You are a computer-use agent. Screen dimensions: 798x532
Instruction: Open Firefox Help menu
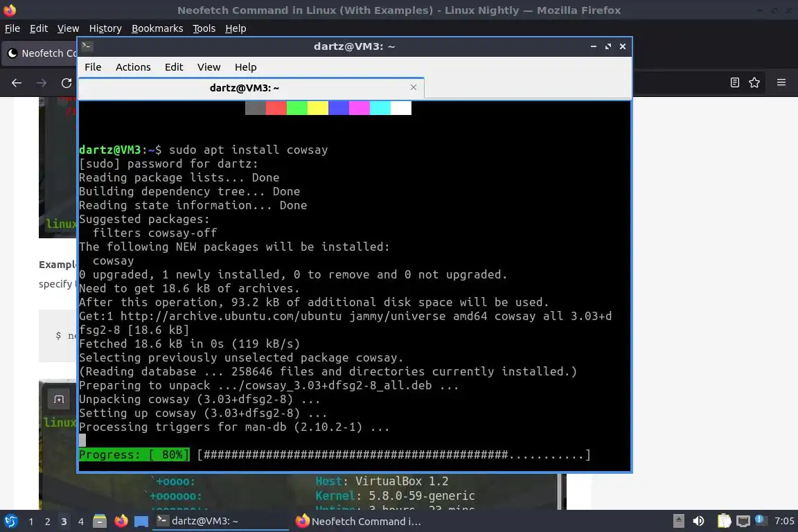point(235,28)
